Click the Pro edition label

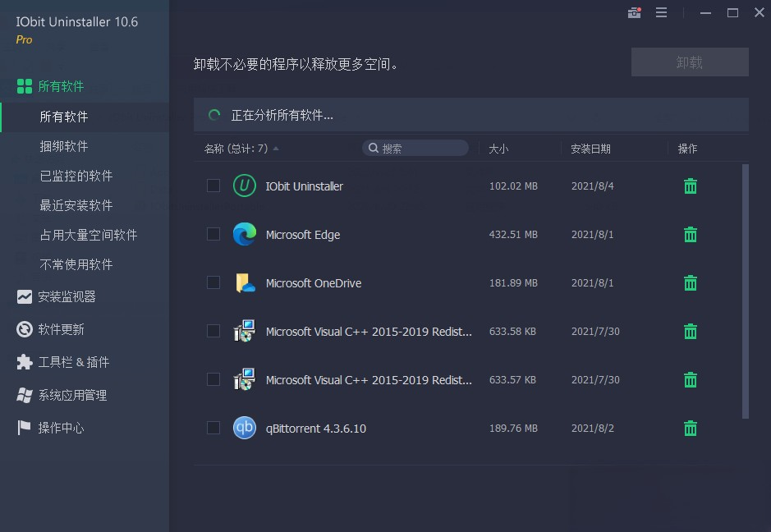click(x=24, y=40)
